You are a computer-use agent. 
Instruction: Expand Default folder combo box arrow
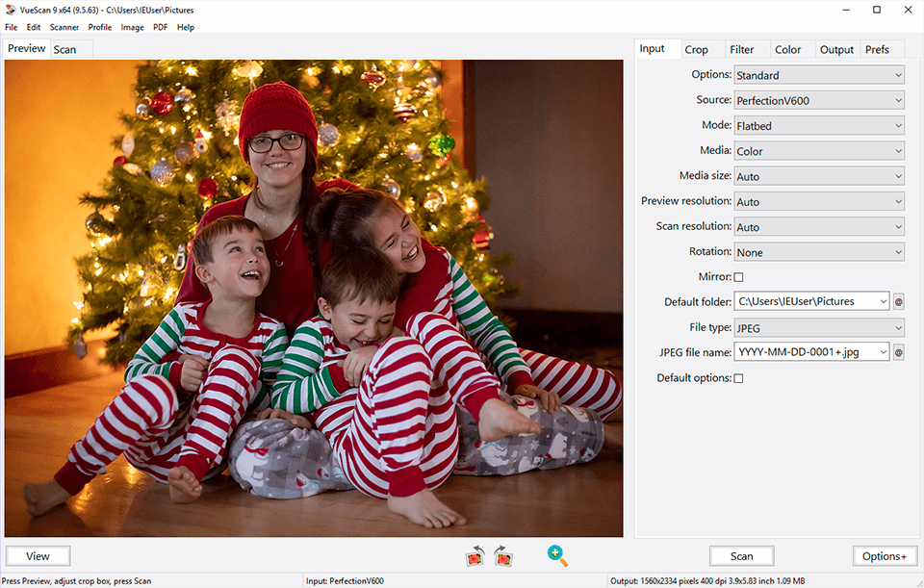click(883, 301)
